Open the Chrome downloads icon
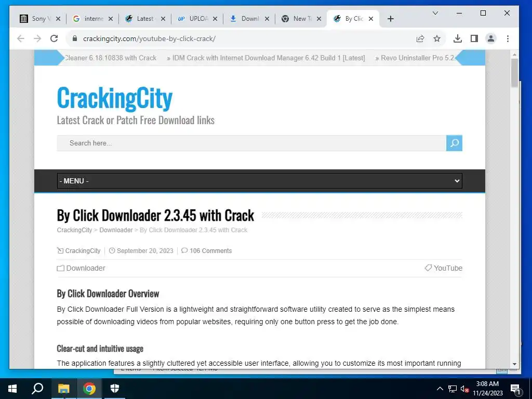The image size is (532, 399). pyautogui.click(x=457, y=38)
